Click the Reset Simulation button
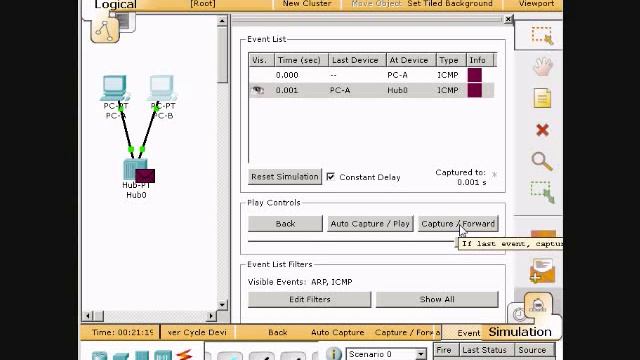 coord(285,177)
